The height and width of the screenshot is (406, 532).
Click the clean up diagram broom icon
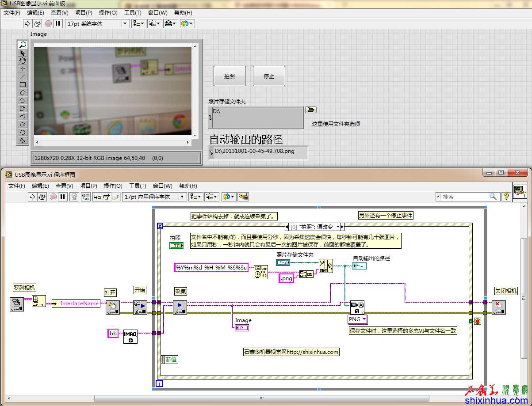click(243, 197)
